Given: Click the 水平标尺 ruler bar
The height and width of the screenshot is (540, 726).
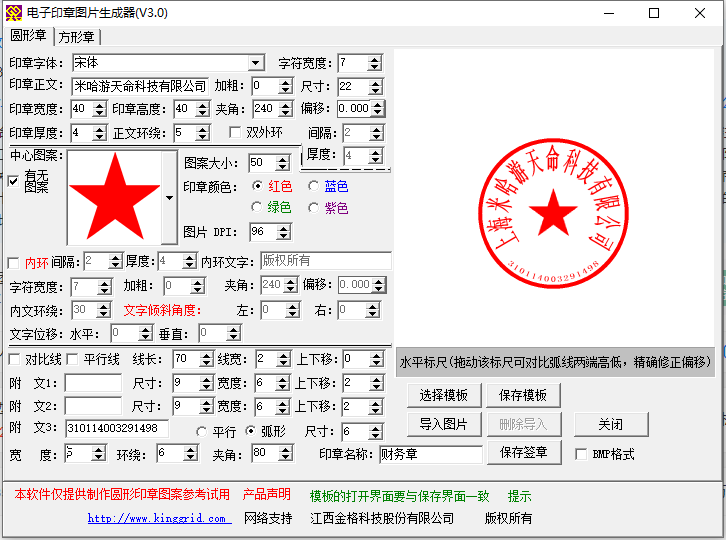Looking at the screenshot, I should point(554,361).
